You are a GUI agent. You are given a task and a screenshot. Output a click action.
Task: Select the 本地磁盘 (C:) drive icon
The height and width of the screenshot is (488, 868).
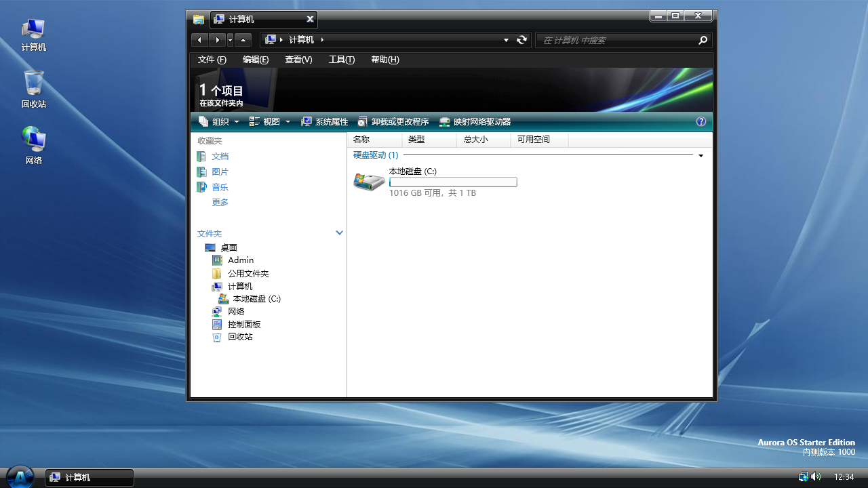click(x=369, y=182)
